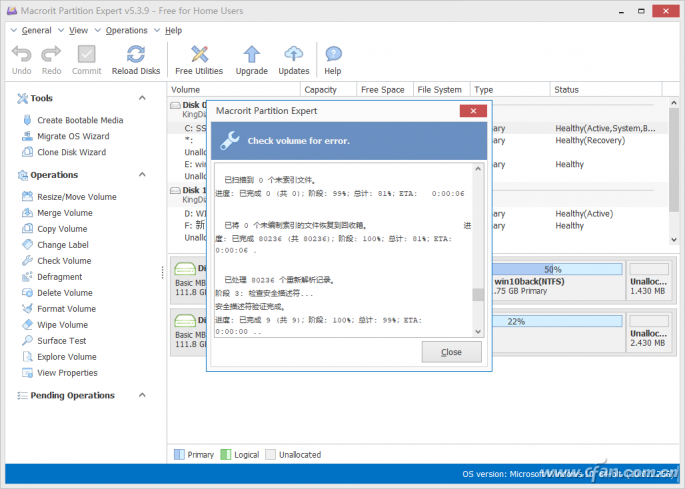Click the 22% usage partition bar
Screen dimensions: 685x489
click(x=557, y=321)
